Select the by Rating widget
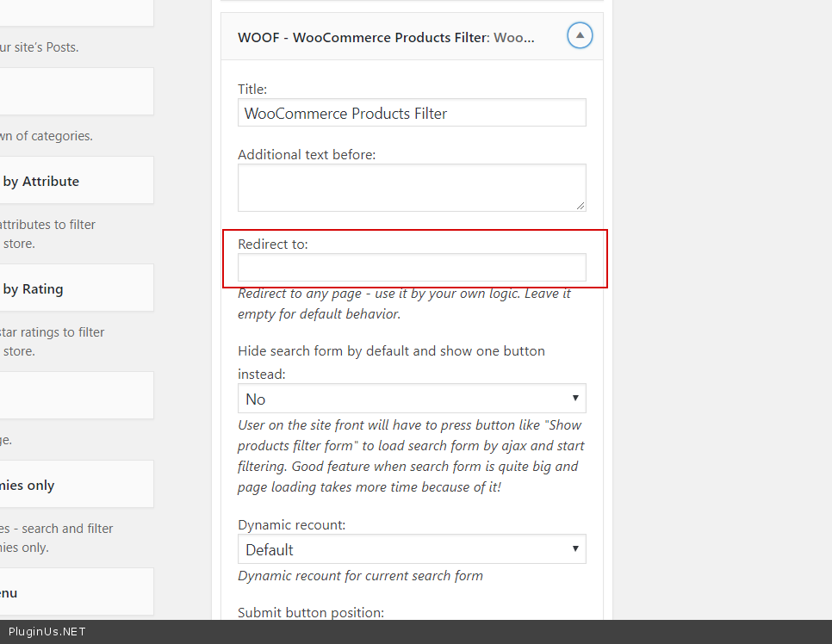 (x=77, y=288)
